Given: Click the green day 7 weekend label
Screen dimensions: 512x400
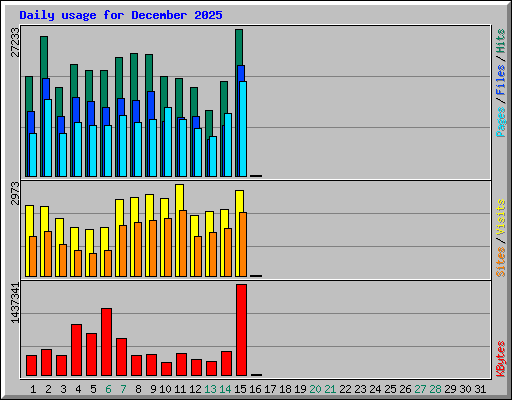Looking at the screenshot, I should pyautogui.click(x=123, y=389).
